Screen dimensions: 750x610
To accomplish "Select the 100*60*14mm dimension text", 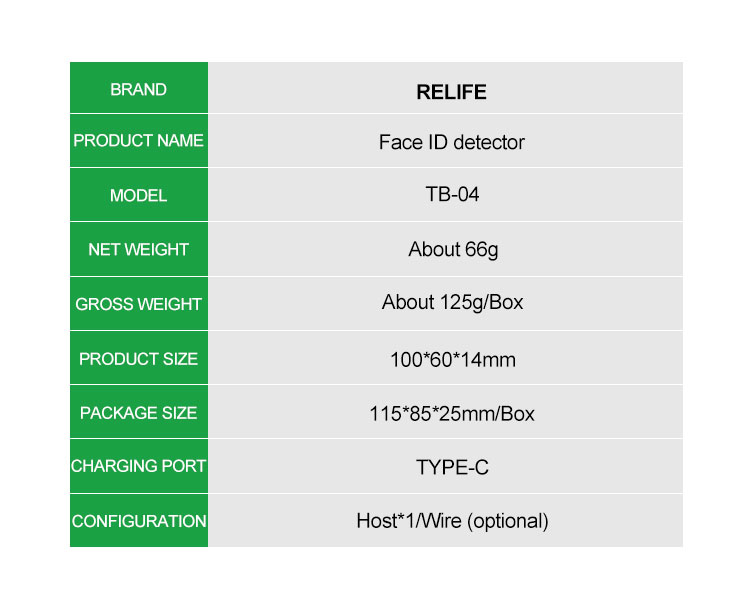I will point(452,360).
